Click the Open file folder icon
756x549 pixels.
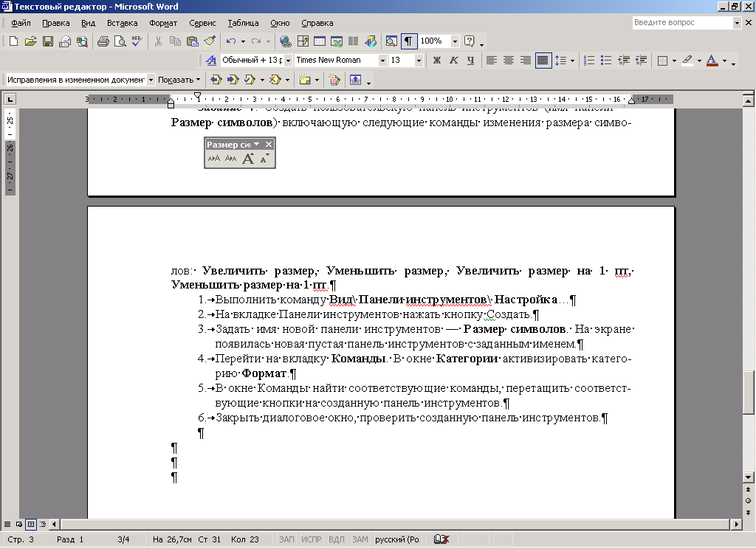pyautogui.click(x=30, y=41)
